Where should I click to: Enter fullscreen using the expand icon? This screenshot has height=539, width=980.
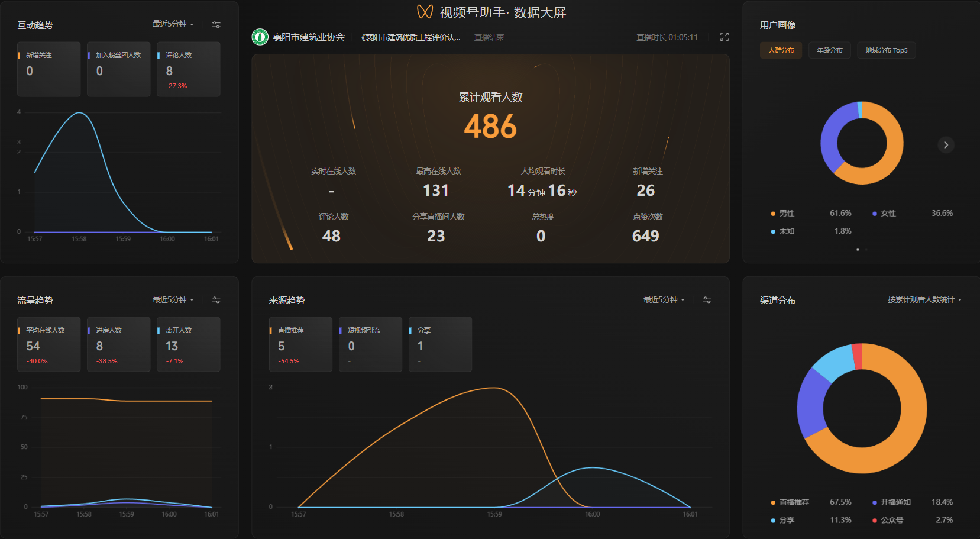pos(724,37)
